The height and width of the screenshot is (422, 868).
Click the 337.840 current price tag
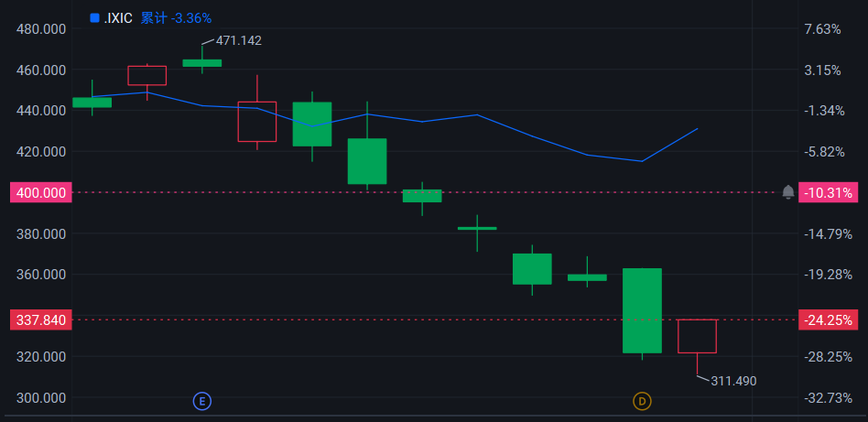pos(39,320)
